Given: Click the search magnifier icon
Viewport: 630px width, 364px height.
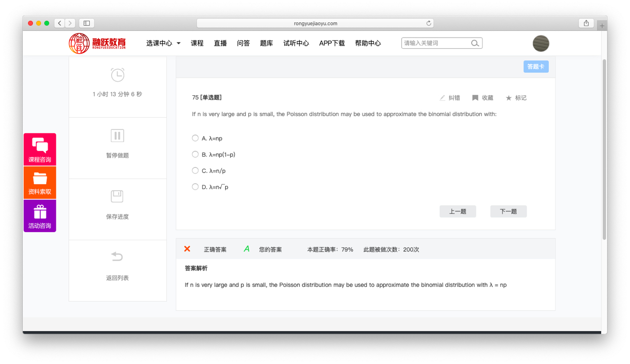Looking at the screenshot, I should pos(475,44).
